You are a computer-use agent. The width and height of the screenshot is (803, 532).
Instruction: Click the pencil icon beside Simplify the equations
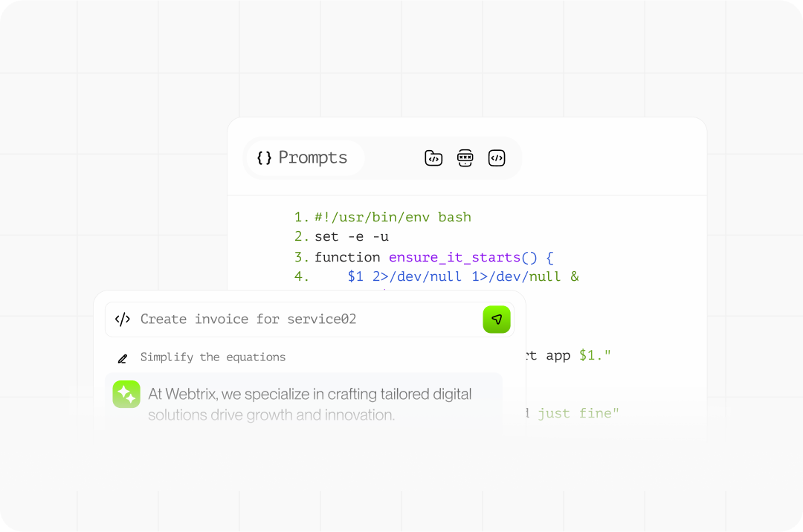123,358
